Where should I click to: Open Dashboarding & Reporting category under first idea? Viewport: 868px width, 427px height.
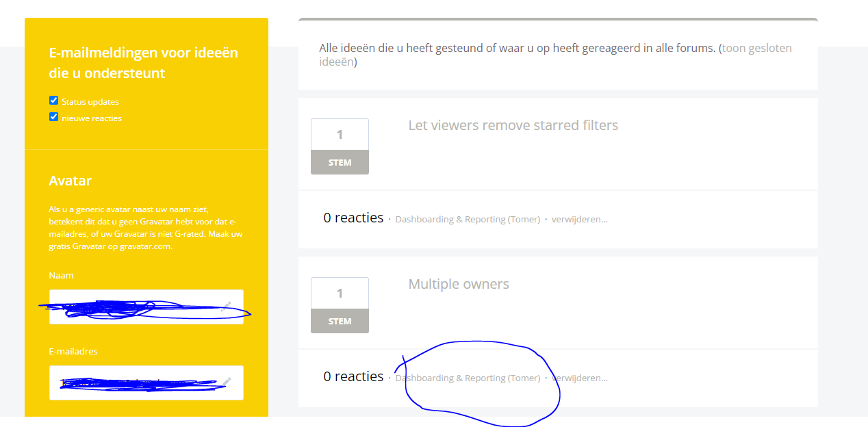pyautogui.click(x=468, y=220)
